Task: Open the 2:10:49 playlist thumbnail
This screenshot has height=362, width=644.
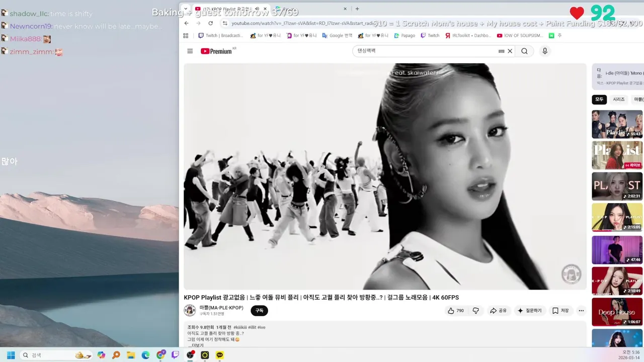Action: (617, 281)
